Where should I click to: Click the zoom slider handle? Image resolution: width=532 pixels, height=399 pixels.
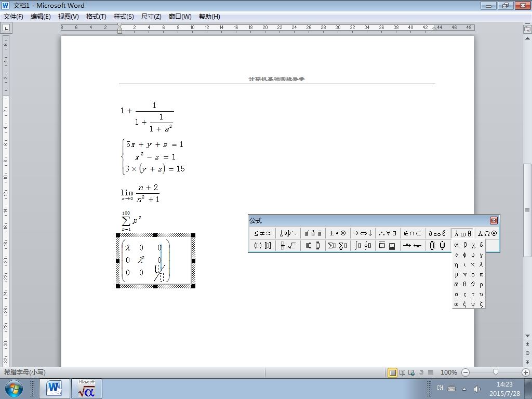pyautogui.click(x=496, y=372)
